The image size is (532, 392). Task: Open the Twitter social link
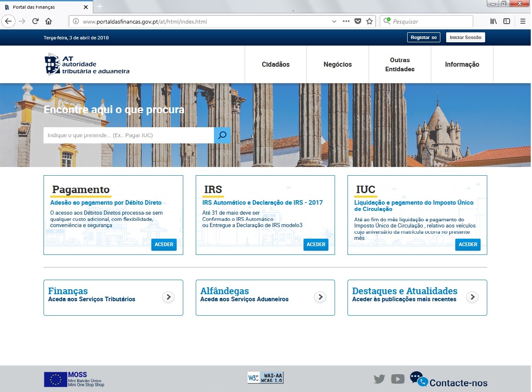pyautogui.click(x=379, y=379)
